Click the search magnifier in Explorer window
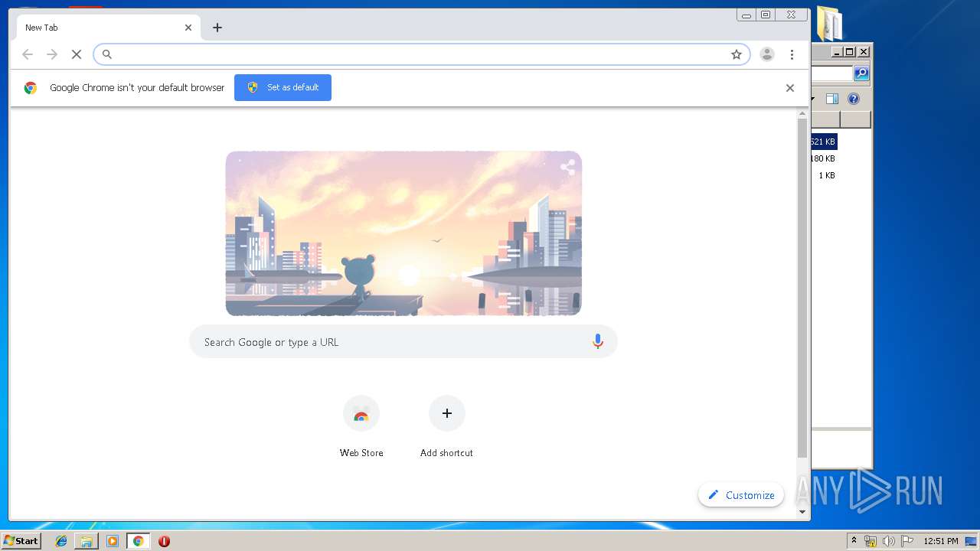Screen dimensions: 980x551 point(861,73)
